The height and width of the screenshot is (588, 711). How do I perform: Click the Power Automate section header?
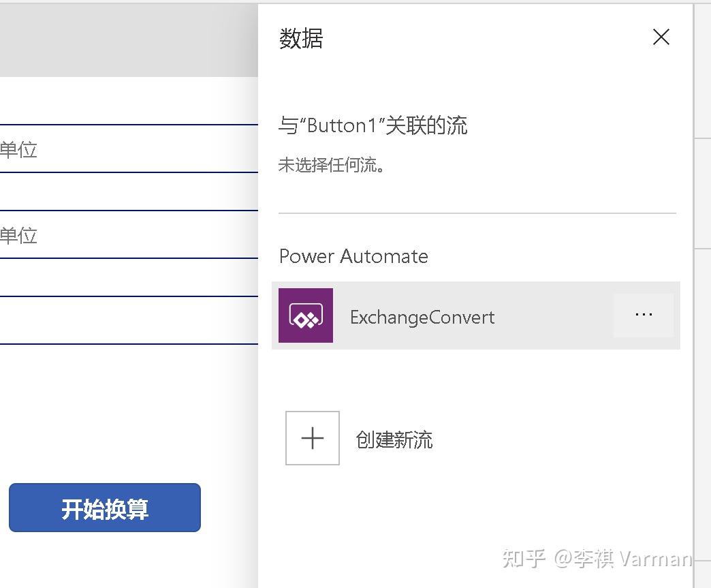coord(353,256)
